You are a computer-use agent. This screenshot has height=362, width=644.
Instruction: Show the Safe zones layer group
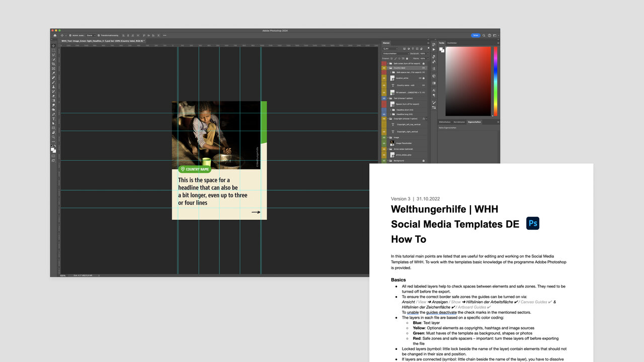click(x=384, y=63)
